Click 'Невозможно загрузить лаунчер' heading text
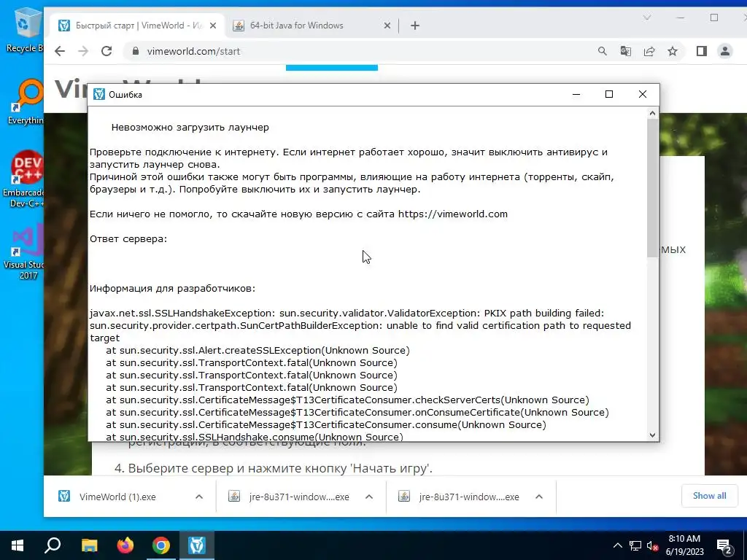 [190, 128]
